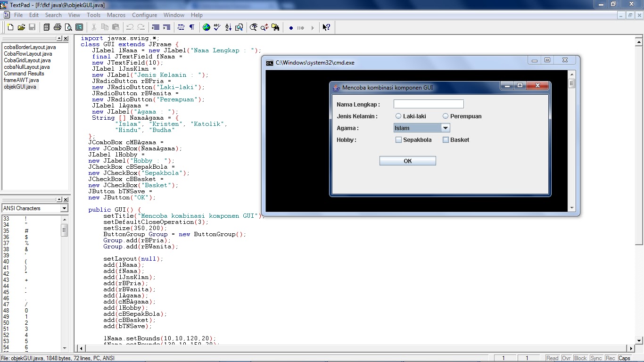644x362 pixels.
Task: Open the Macros menu
Action: [x=116, y=15]
